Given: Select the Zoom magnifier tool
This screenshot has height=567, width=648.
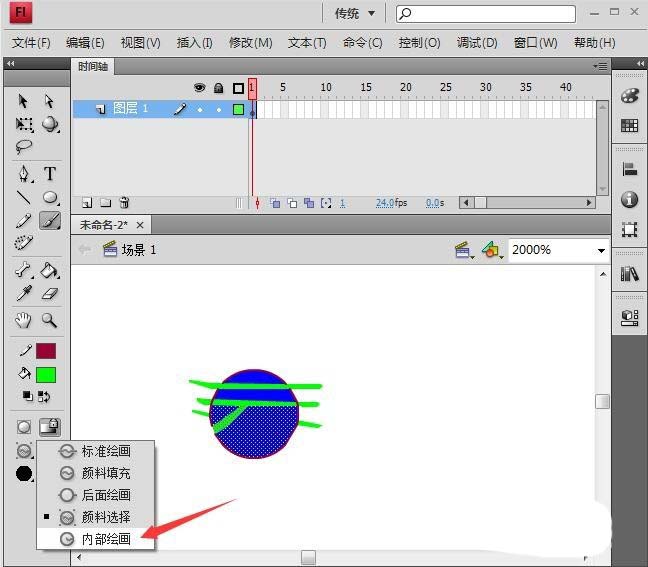Looking at the screenshot, I should (49, 320).
